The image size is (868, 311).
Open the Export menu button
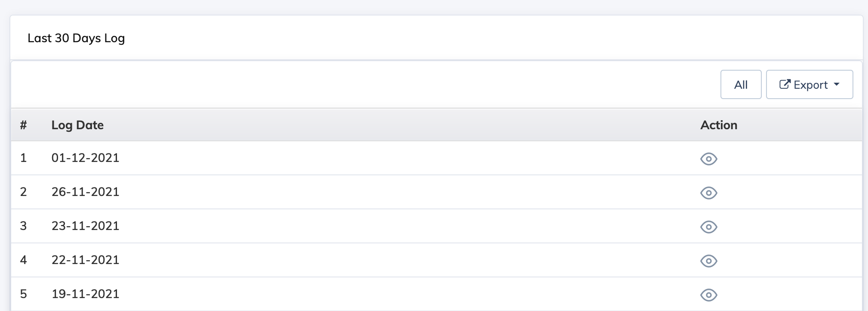coord(810,84)
